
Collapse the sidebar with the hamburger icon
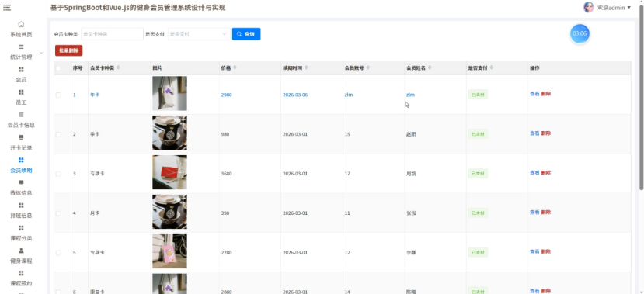[x=6, y=8]
